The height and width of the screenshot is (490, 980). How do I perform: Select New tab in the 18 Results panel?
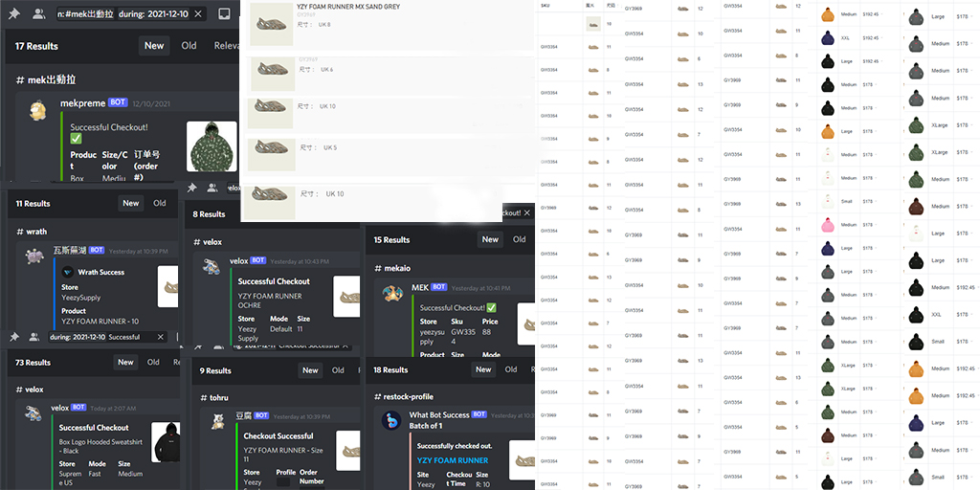click(483, 369)
